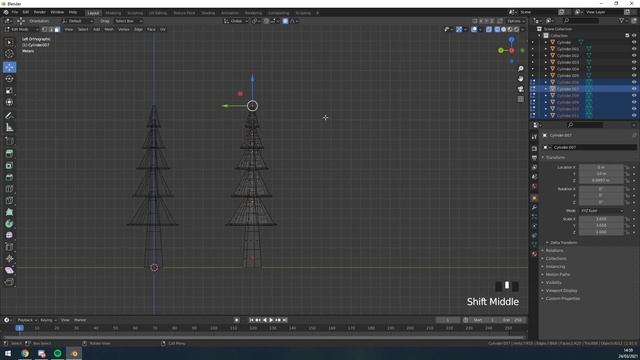Viewport: 640px width, 360px height.
Task: Select the Shear tool
Action: tap(9, 270)
